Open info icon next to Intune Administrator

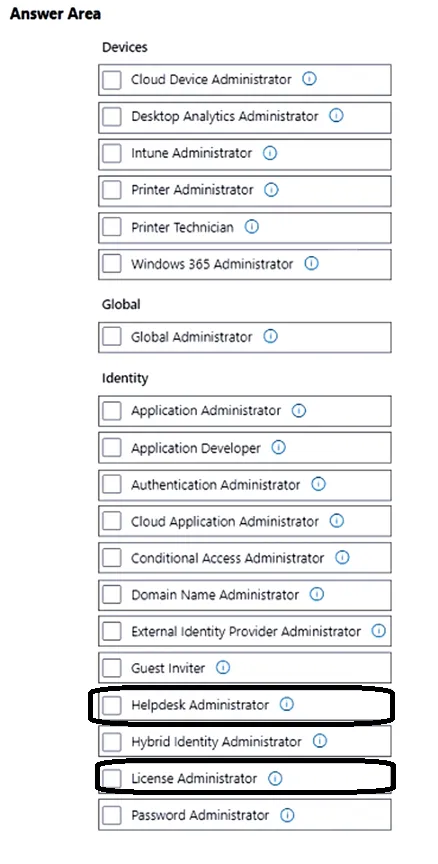(269, 153)
